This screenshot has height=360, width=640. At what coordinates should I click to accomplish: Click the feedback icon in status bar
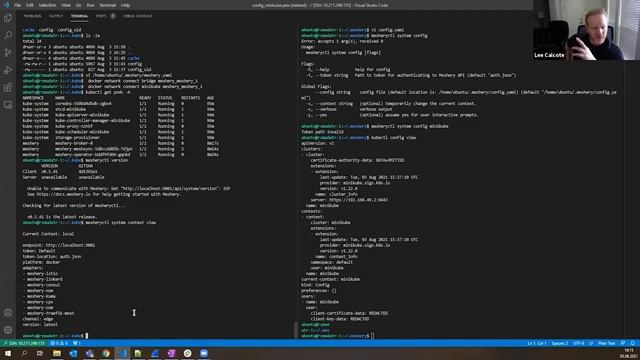click(623, 343)
